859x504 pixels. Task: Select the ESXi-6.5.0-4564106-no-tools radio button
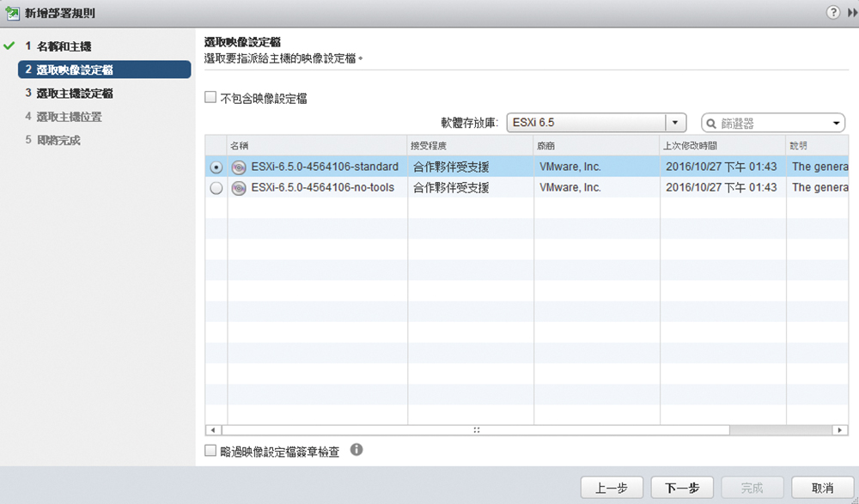pos(216,188)
